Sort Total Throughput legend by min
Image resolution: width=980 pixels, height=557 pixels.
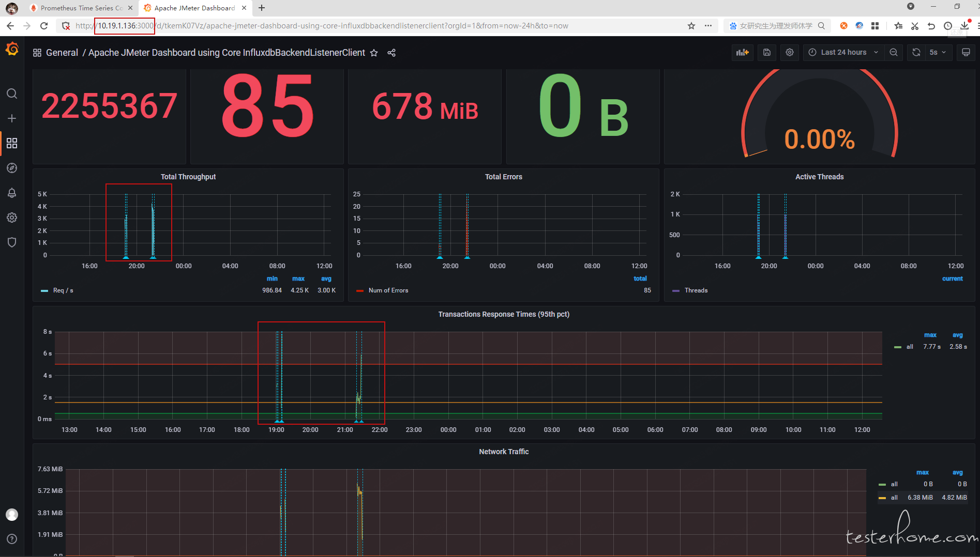272,278
